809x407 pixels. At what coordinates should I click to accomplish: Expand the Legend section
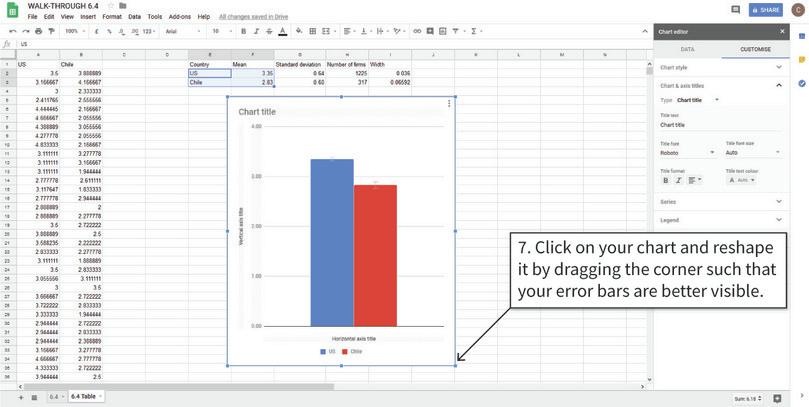click(721, 220)
